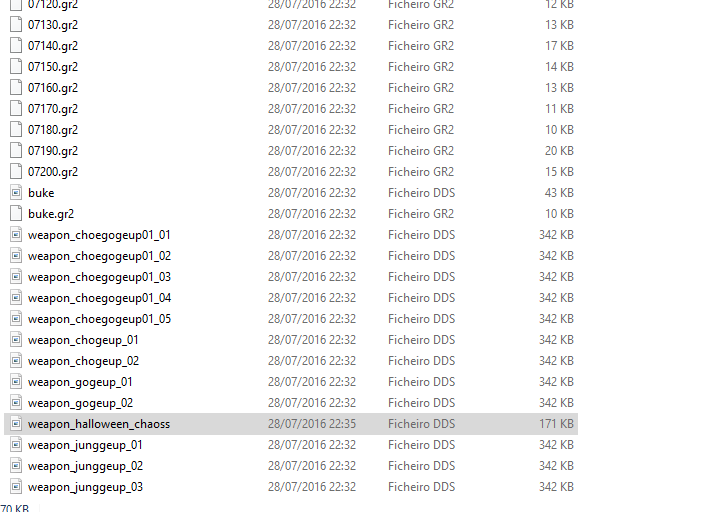The image size is (721, 512).
Task: Click the 171 KB size of halloween file
Action: point(556,424)
